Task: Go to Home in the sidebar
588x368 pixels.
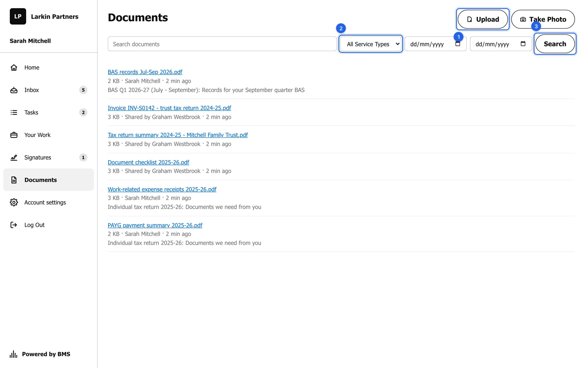Action: click(x=49, y=67)
